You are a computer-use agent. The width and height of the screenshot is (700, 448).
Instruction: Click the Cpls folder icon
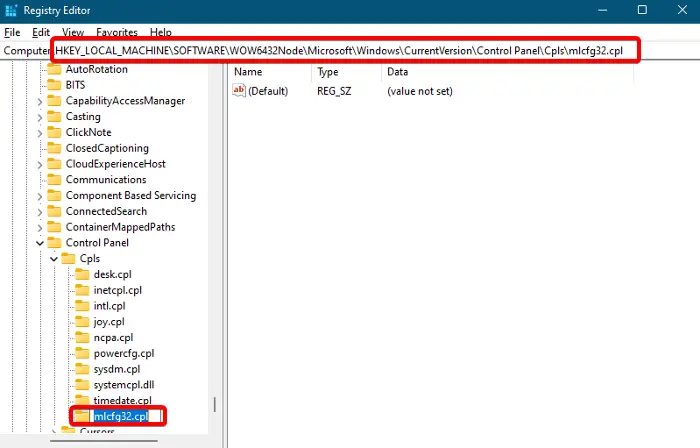coord(68,258)
